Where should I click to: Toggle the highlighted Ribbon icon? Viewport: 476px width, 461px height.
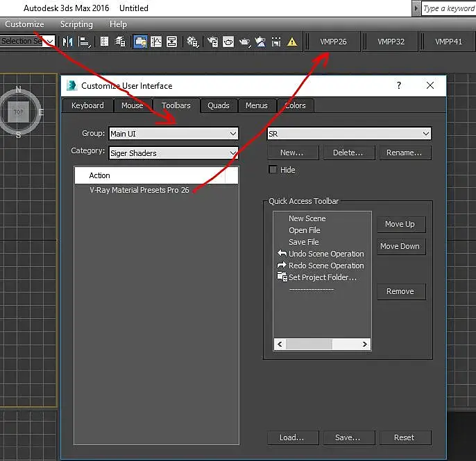point(140,42)
